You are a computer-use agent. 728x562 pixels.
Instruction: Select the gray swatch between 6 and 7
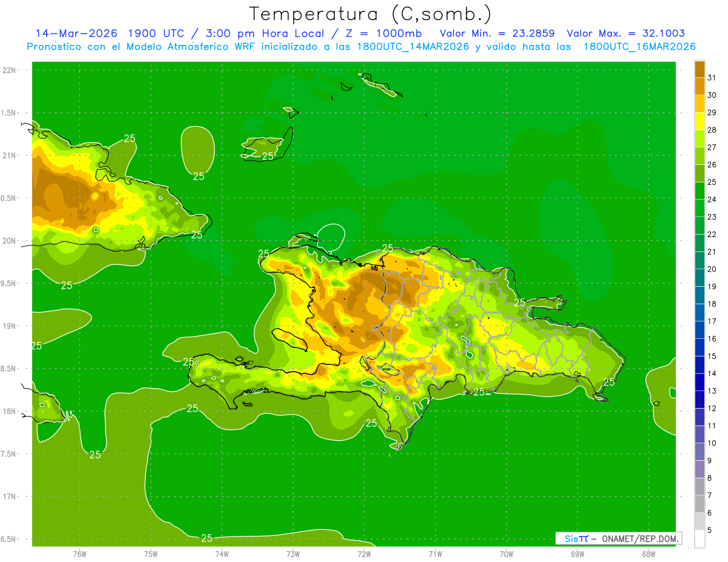pyautogui.click(x=699, y=504)
